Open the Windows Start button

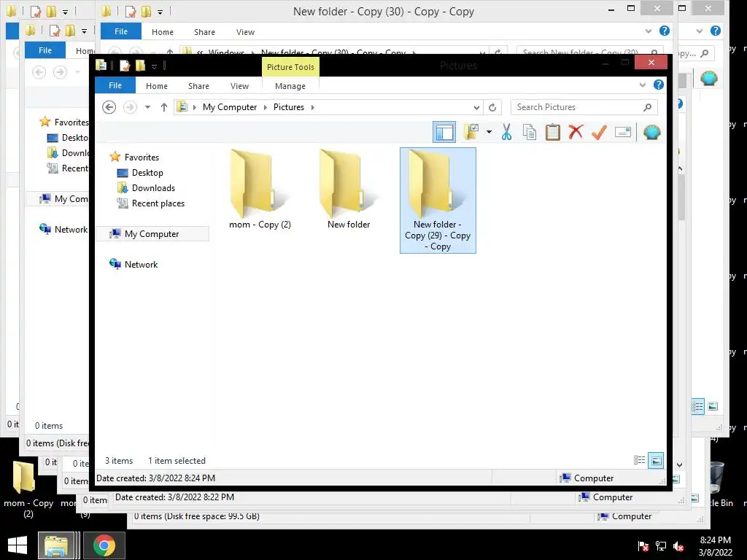click(18, 545)
